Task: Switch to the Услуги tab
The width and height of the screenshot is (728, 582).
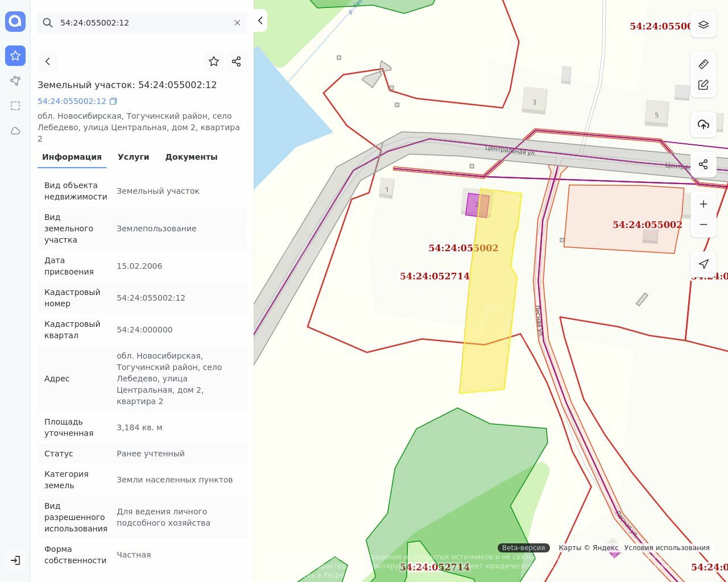Action: [x=133, y=157]
